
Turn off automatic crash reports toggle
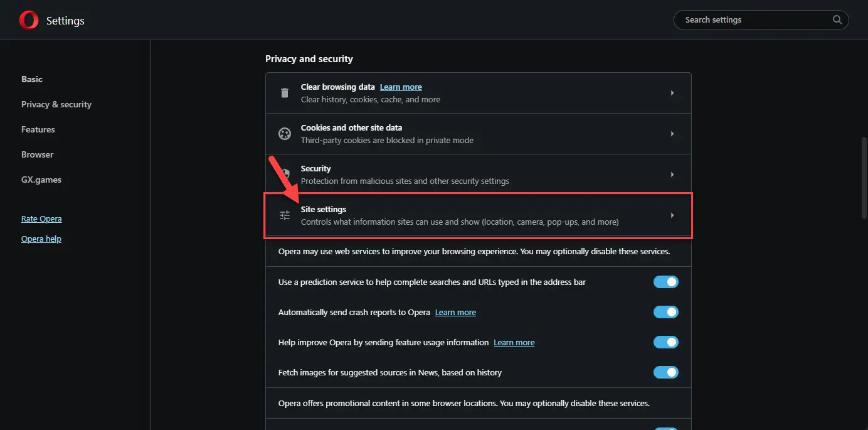pos(665,312)
